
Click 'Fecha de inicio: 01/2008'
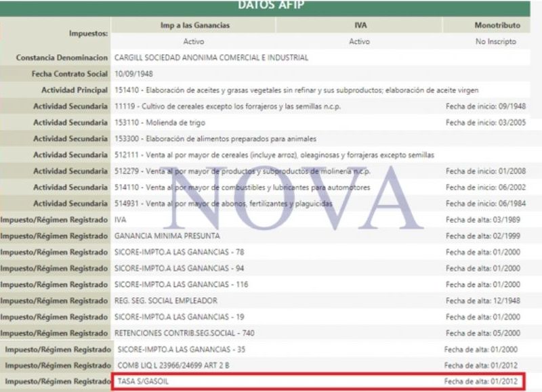(486, 171)
